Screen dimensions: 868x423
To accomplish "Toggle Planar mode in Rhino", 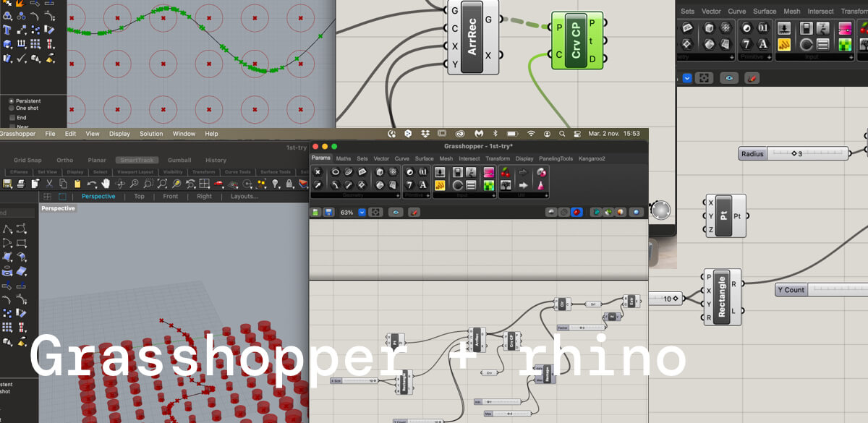I will click(97, 161).
